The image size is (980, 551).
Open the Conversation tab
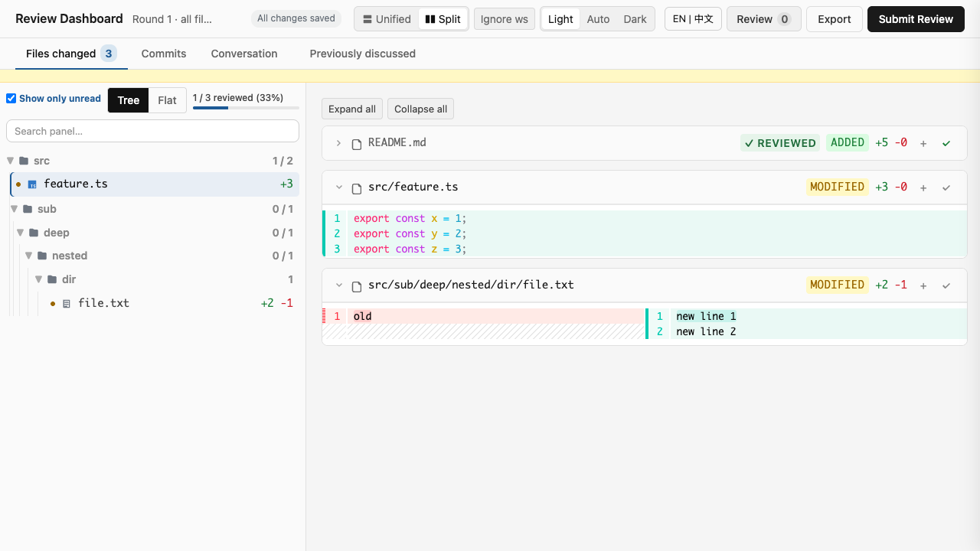click(x=244, y=54)
